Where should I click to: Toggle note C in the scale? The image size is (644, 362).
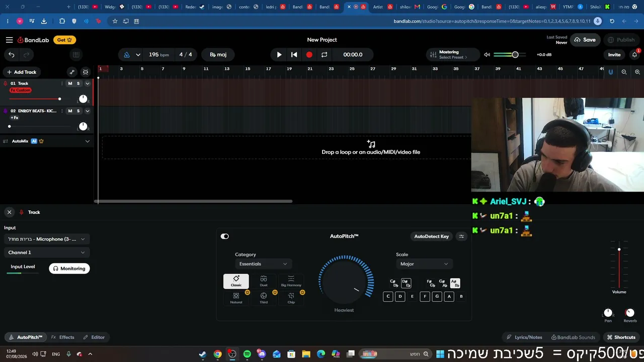[388, 297]
